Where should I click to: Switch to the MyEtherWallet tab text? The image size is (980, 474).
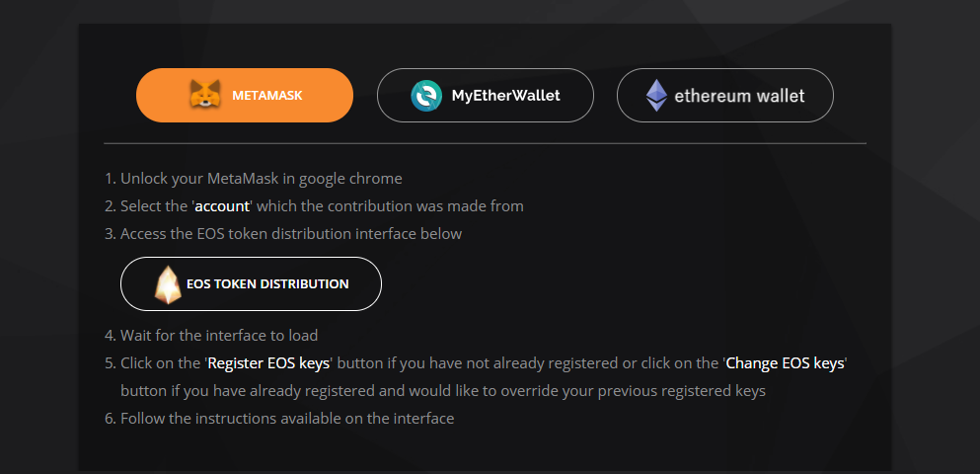(x=505, y=96)
